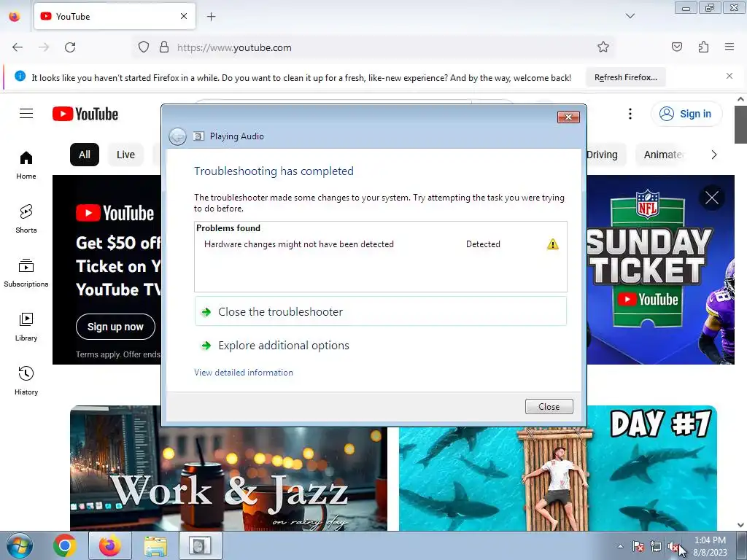Reload the page with refresh icon

(70, 47)
